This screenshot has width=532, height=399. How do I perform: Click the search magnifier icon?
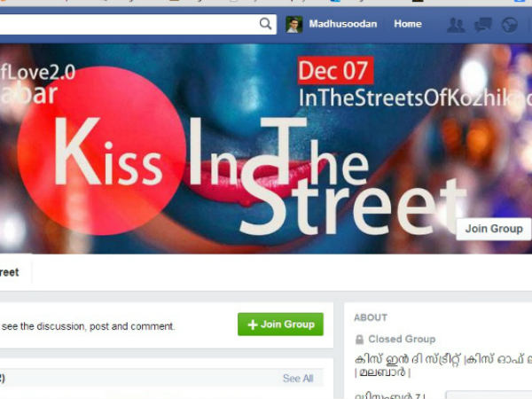click(265, 24)
